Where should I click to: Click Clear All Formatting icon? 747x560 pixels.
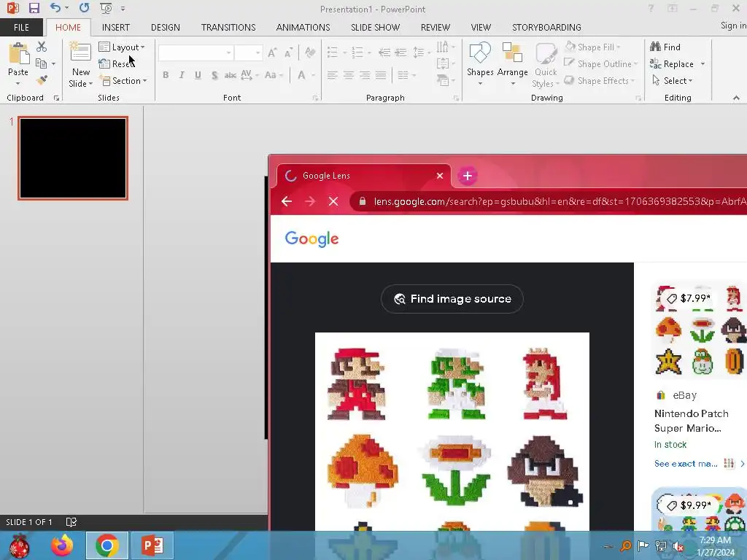click(309, 52)
